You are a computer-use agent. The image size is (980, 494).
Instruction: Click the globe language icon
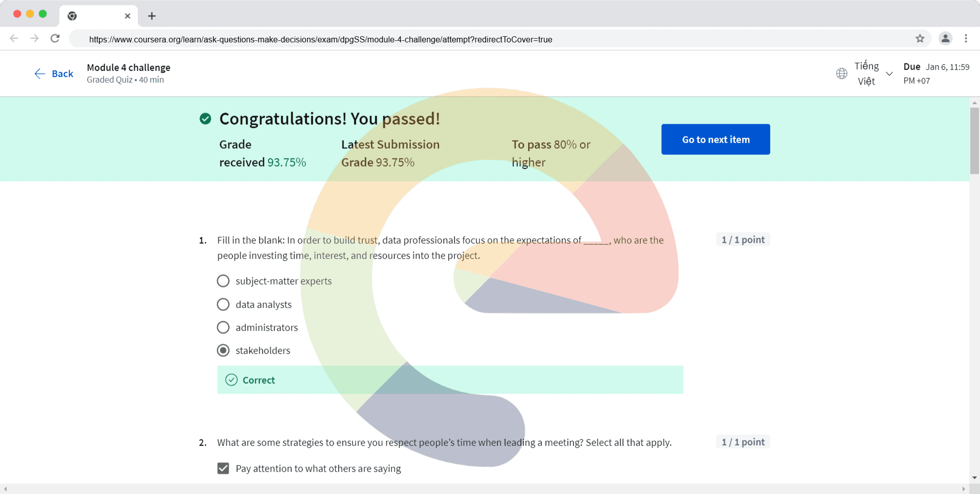(842, 74)
